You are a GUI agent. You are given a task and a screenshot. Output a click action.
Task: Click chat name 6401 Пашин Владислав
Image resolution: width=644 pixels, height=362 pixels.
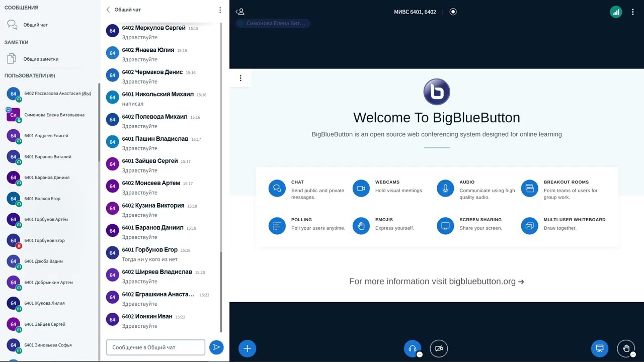[155, 139]
